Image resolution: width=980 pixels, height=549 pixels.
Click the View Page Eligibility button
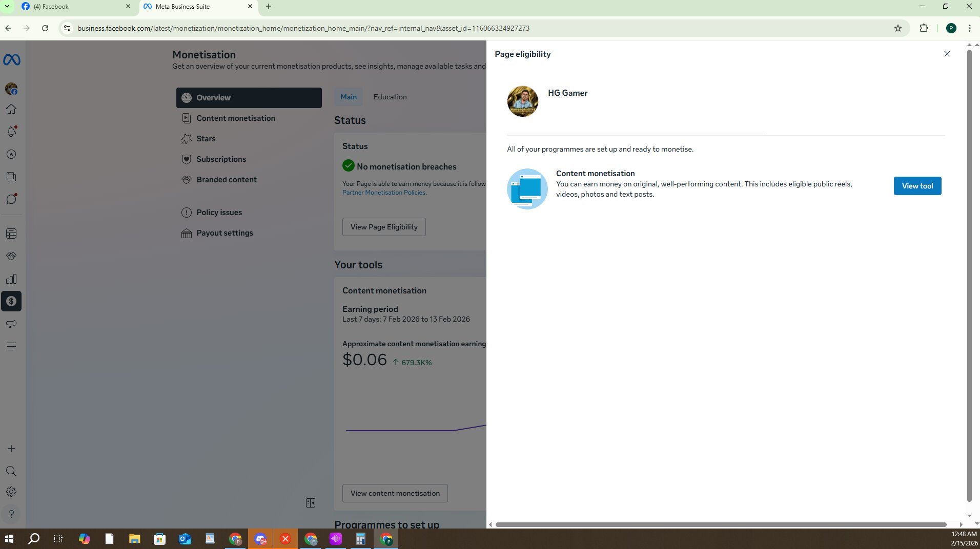383,227
